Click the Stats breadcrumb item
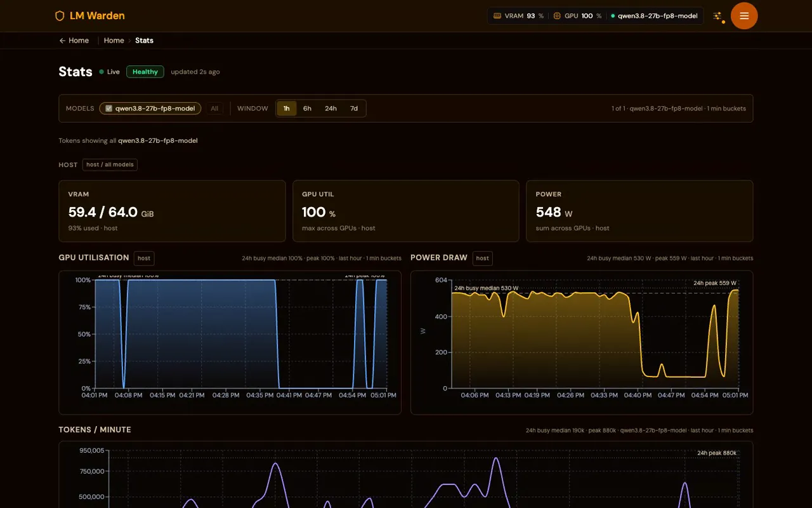The height and width of the screenshot is (508, 812). pos(144,40)
